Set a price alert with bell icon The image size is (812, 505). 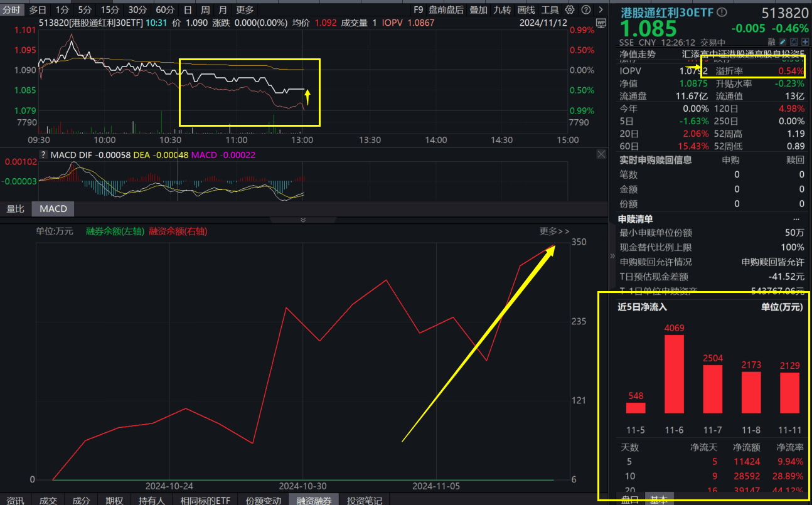pos(793,43)
